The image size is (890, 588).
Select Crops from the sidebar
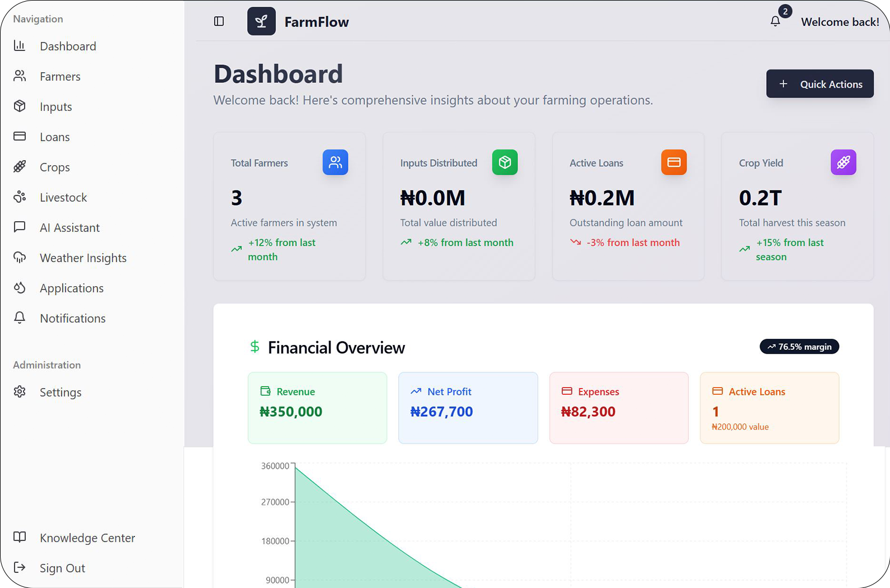[55, 167]
